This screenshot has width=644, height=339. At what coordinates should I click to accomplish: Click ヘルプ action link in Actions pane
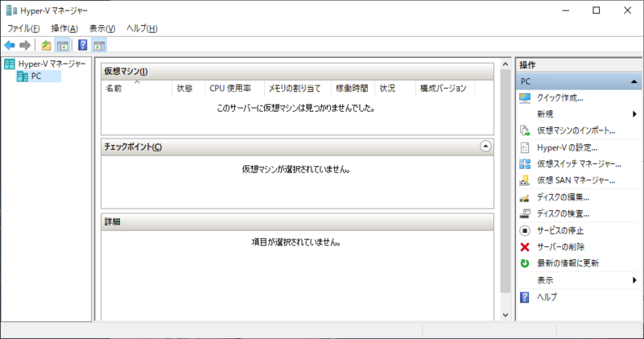547,297
